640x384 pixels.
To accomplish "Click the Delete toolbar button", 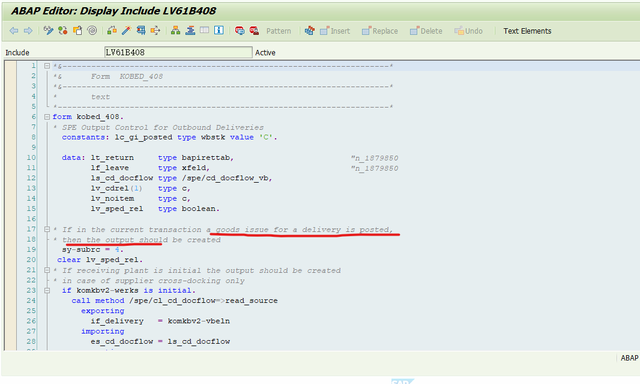I will pyautogui.click(x=426, y=31).
